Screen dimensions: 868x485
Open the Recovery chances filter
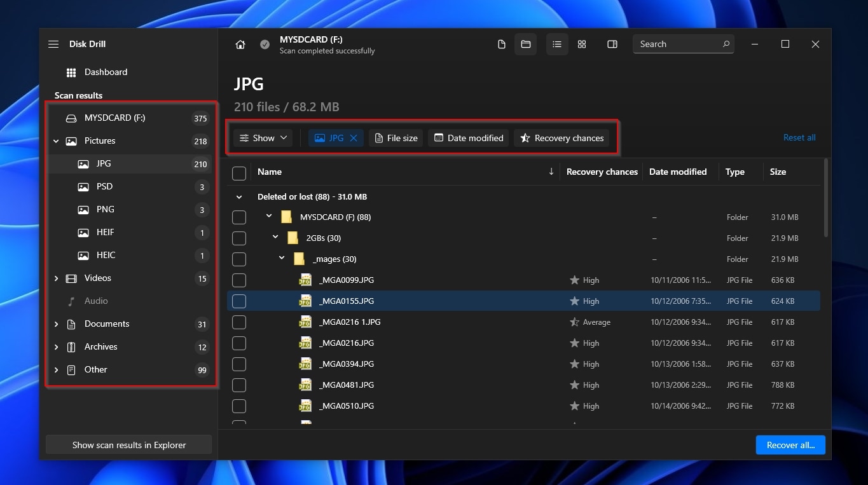[x=561, y=138]
